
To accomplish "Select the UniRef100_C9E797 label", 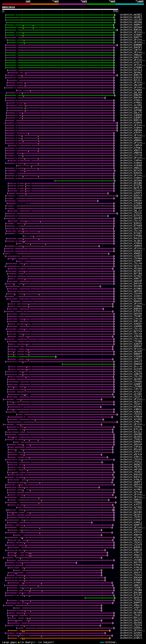I will click(x=131, y=50).
